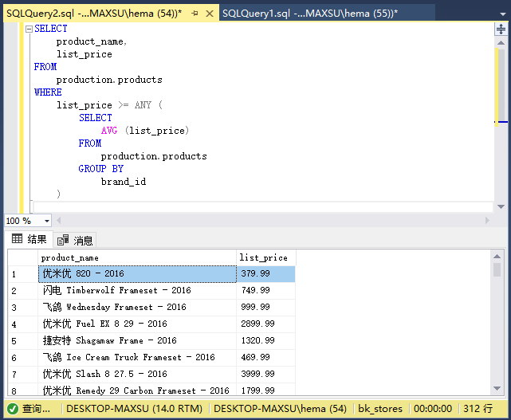Click horizontal scrollbar right arrow
This screenshot has height=420, width=511.
(x=487, y=221)
